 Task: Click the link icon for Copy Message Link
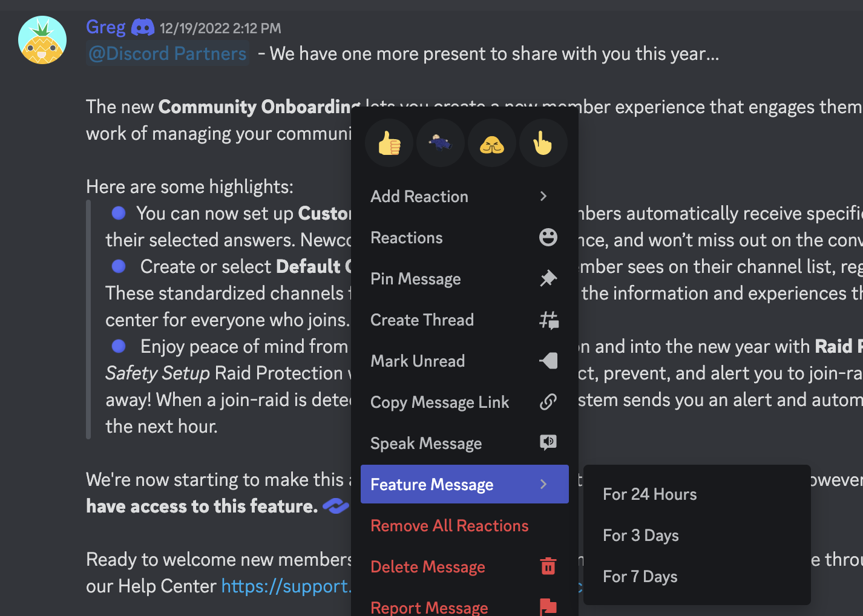(548, 402)
